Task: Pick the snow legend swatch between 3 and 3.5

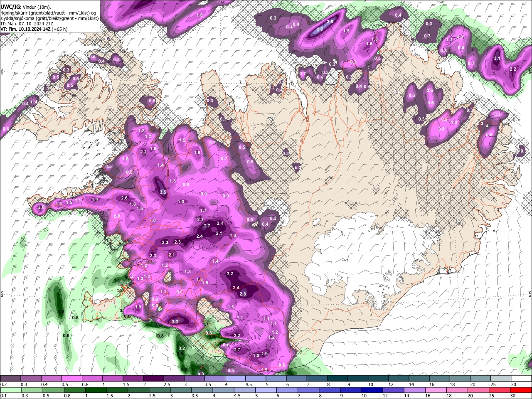Action: (x=194, y=379)
